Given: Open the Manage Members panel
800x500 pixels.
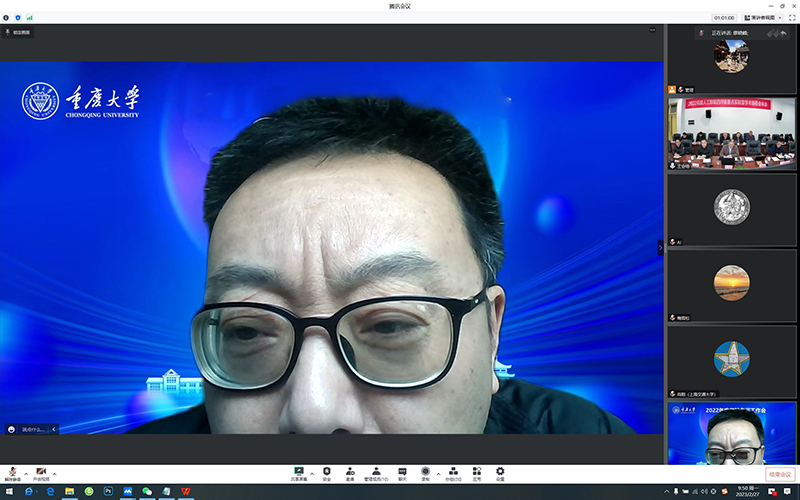Looking at the screenshot, I should (x=376, y=472).
